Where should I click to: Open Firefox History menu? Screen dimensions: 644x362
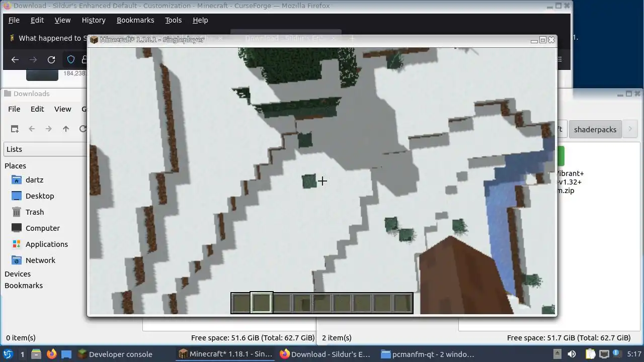pyautogui.click(x=94, y=20)
